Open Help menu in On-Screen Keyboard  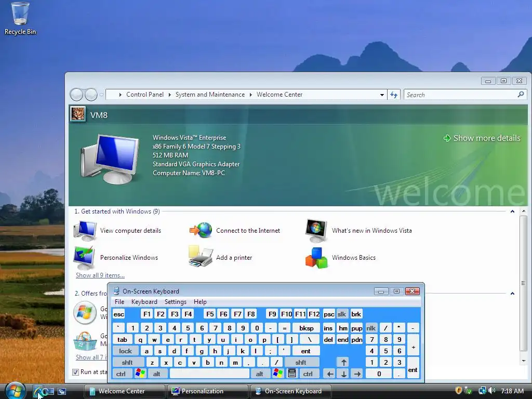point(200,302)
